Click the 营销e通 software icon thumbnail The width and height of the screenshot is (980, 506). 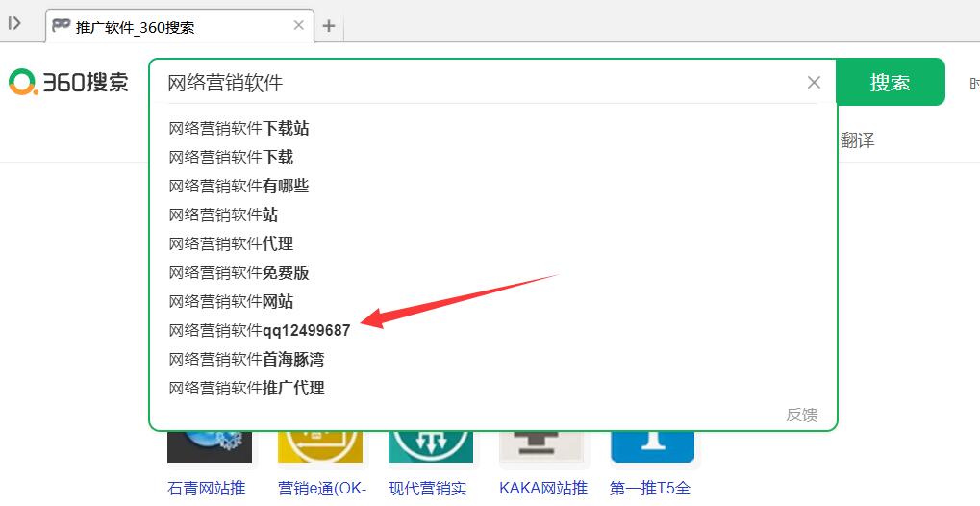pos(320,448)
